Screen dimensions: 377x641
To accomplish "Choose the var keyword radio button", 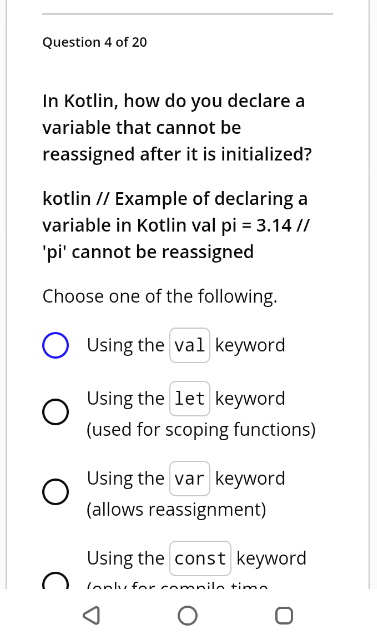I will click(55, 492).
